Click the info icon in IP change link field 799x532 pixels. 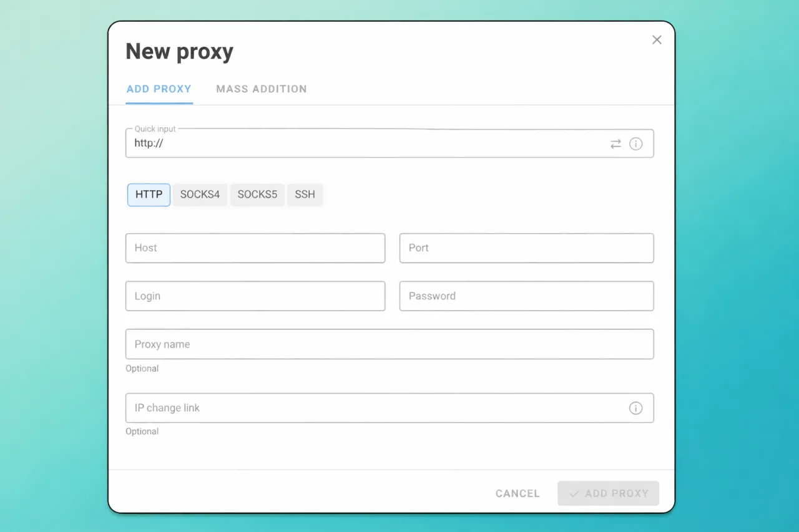[x=635, y=408]
